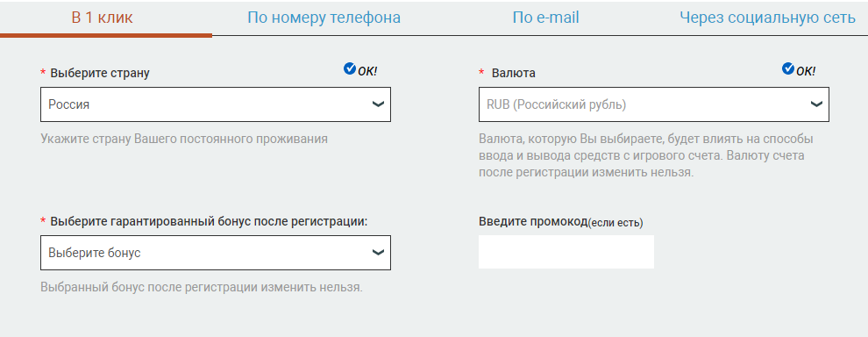Expand the Выберите бонус dropdown
Viewport: 868px width, 337px height.
tap(216, 253)
